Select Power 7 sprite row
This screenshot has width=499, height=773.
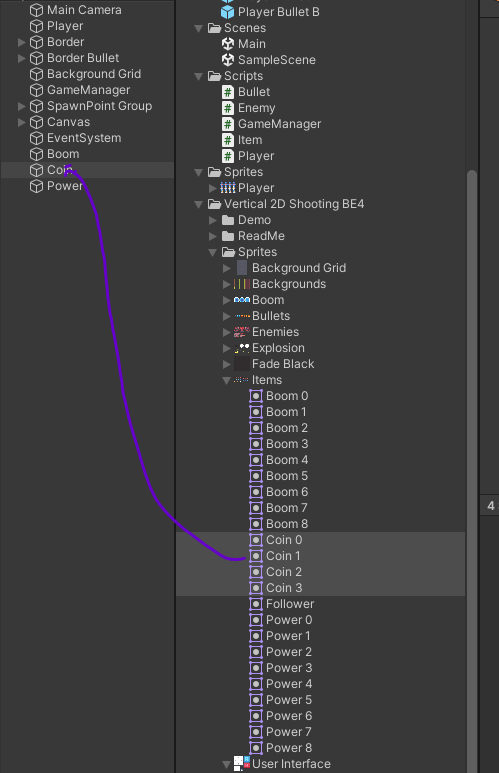click(x=321, y=732)
